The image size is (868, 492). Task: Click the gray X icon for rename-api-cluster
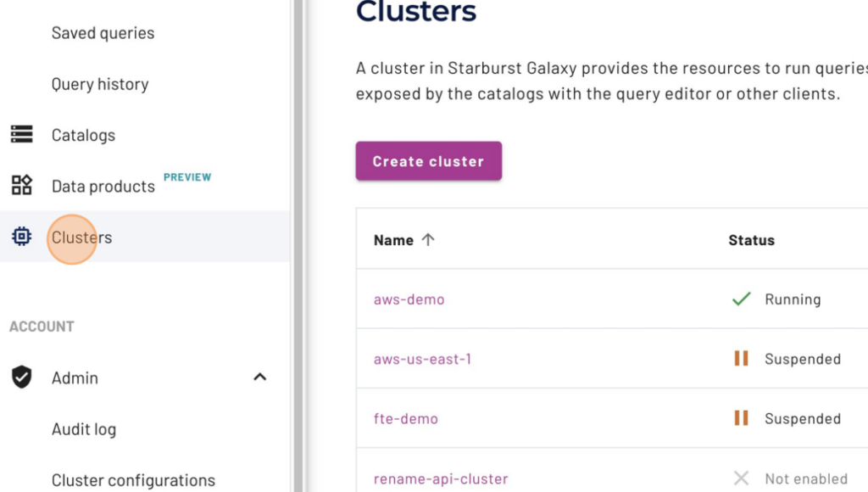click(742, 478)
